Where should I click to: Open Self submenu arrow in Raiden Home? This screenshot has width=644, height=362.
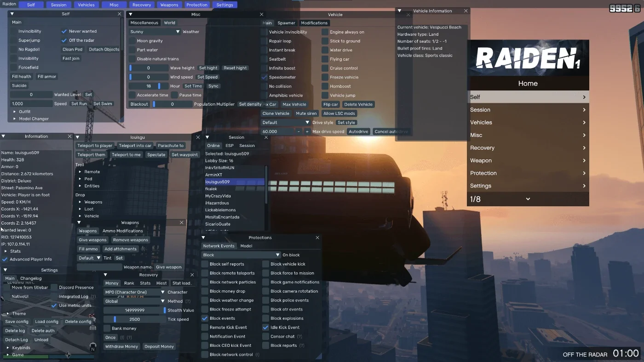coord(584,97)
